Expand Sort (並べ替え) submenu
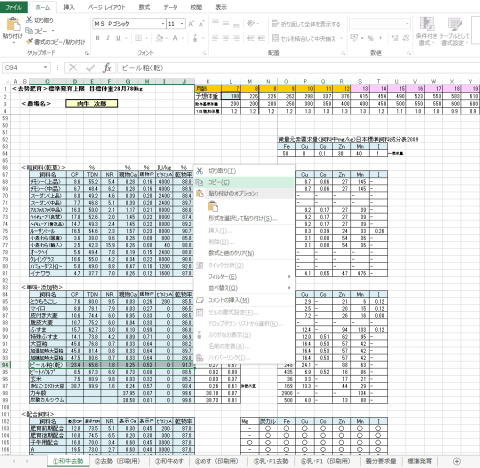The width and height of the screenshot is (480, 468). 289,288
